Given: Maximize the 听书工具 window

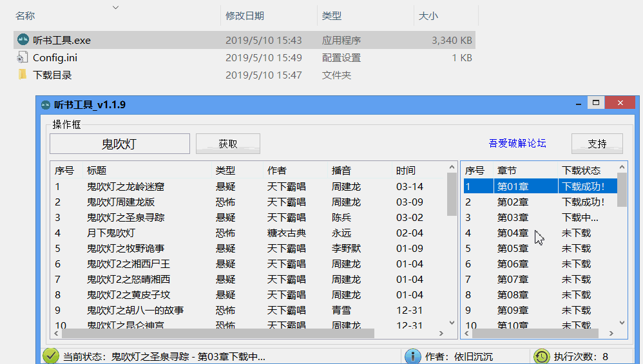Looking at the screenshot, I should point(596,102).
